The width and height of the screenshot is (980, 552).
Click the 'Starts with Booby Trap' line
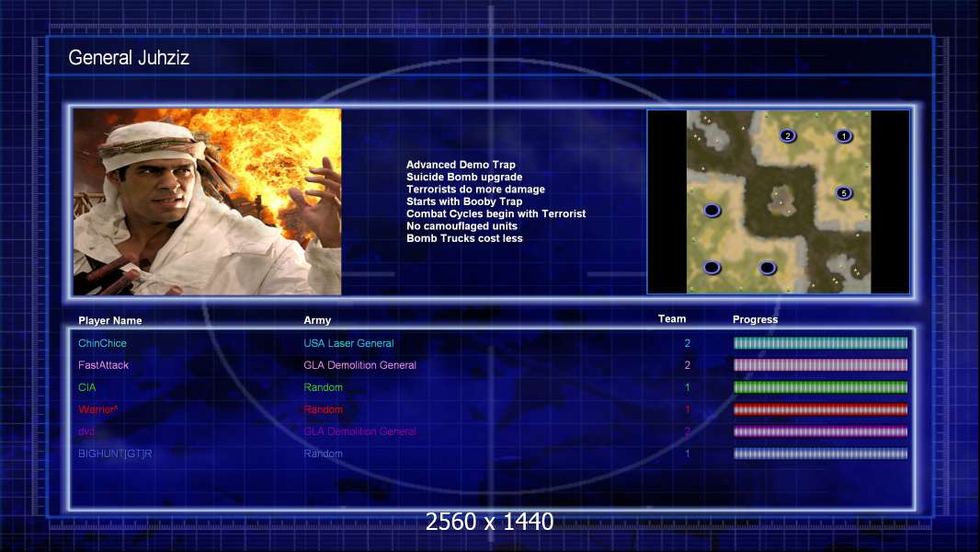[464, 201]
